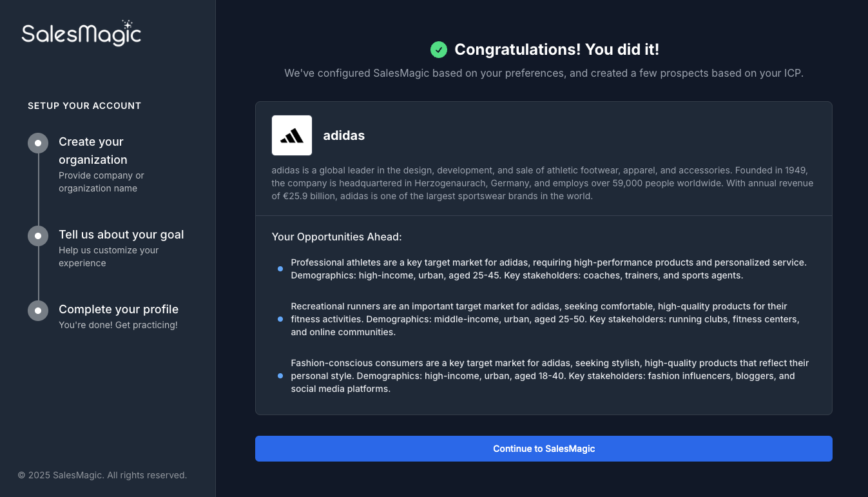This screenshot has height=497, width=868.
Task: Click the green success checkmark icon
Action: pyautogui.click(x=439, y=50)
